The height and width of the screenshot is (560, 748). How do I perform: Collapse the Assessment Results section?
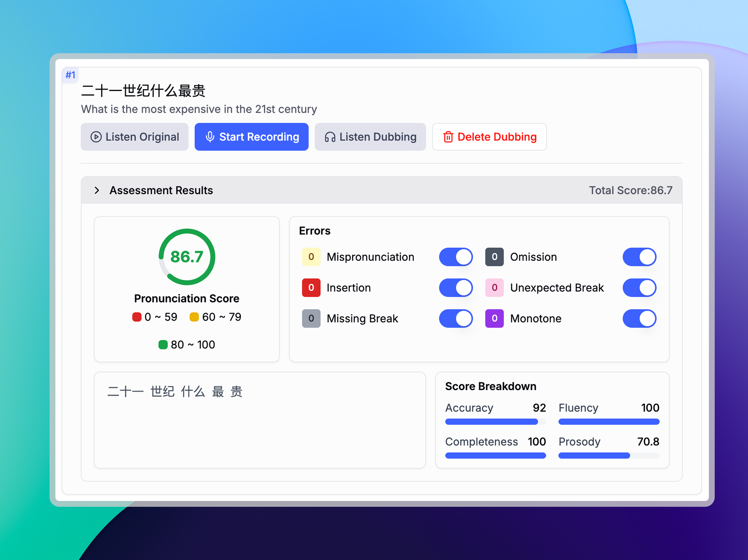[97, 190]
